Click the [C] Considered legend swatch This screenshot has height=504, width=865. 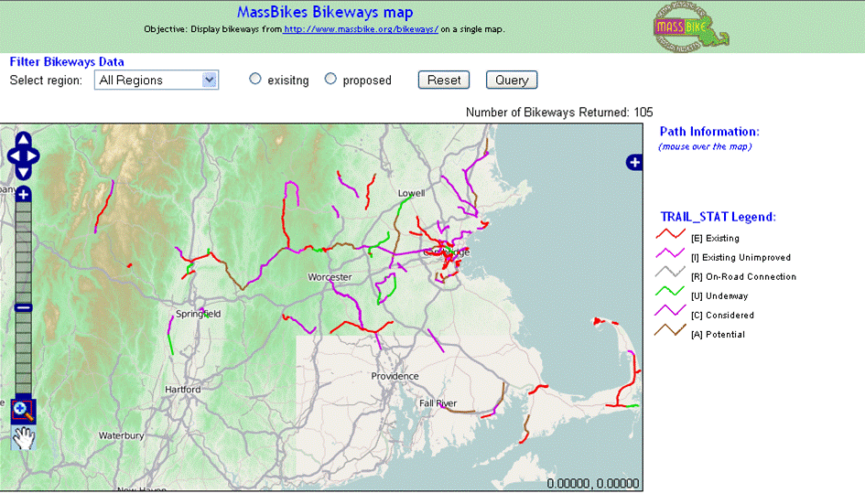tap(670, 311)
